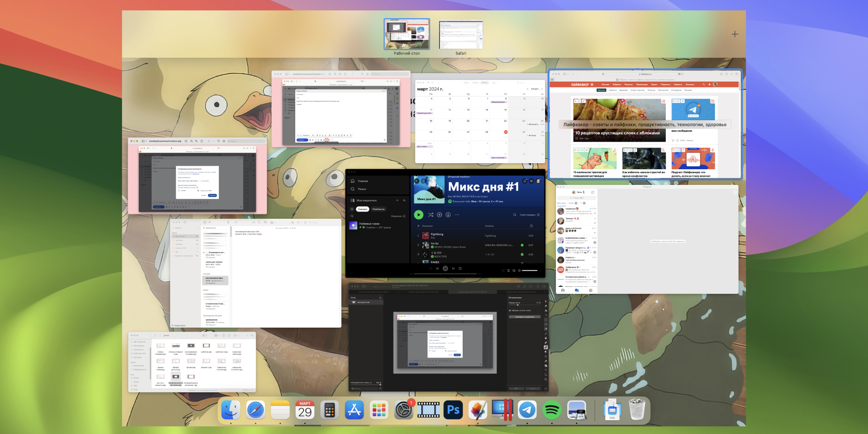This screenshot has width=868, height=434.
Task: Skip to next track in Spotify player
Action: pyautogui.click(x=453, y=268)
